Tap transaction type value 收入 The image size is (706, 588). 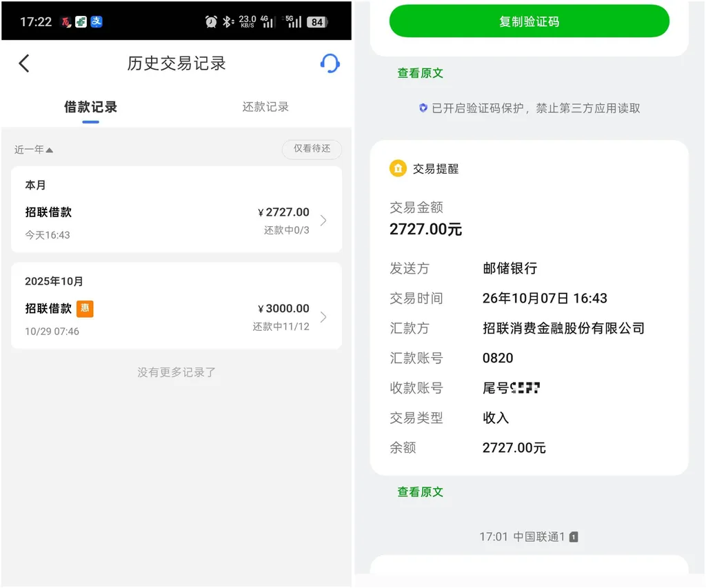[x=496, y=418]
